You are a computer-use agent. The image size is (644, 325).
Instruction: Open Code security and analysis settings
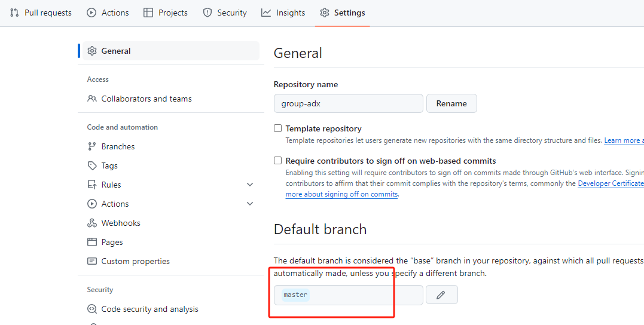(x=149, y=309)
